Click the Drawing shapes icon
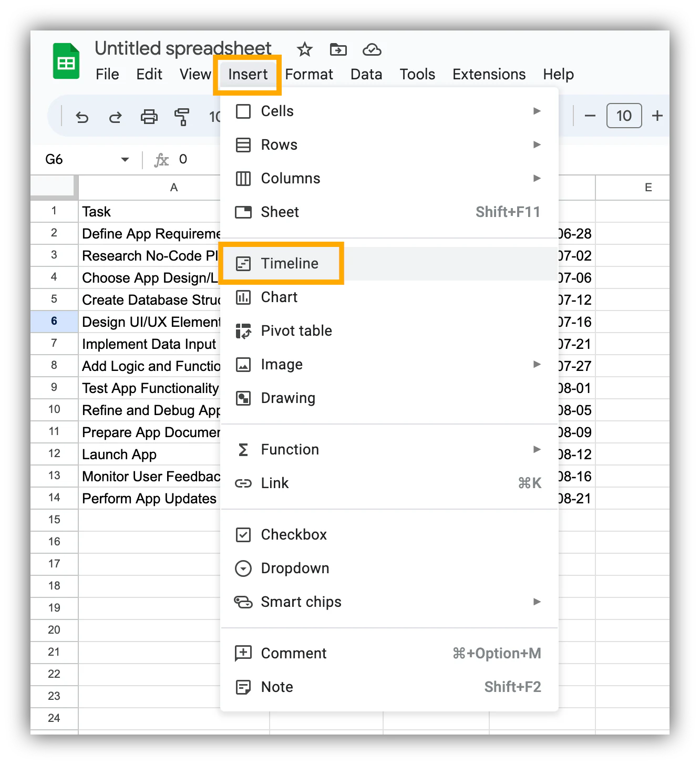The width and height of the screenshot is (700, 765). coord(243,398)
